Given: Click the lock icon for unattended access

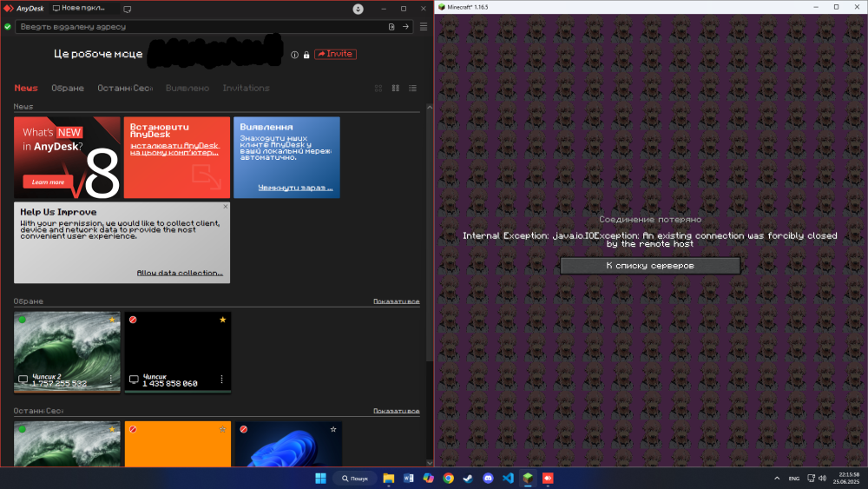Looking at the screenshot, I should (306, 55).
